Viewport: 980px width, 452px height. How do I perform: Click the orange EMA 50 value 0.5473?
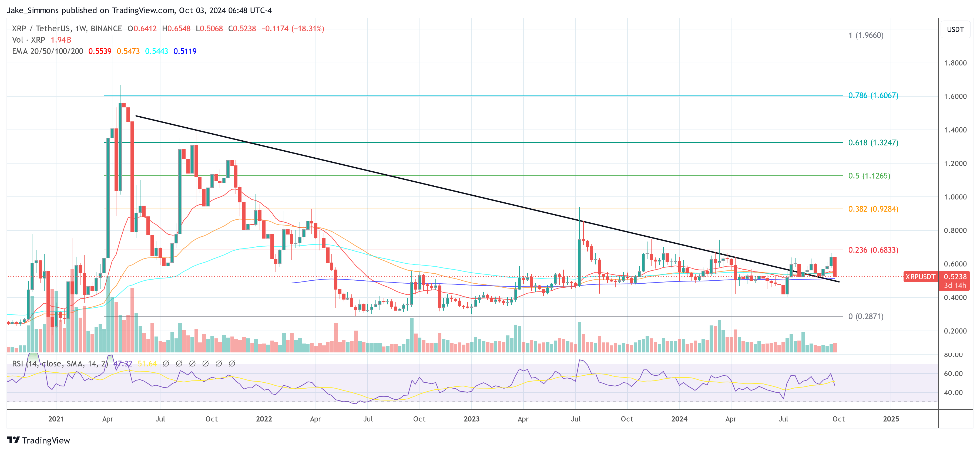tap(128, 51)
